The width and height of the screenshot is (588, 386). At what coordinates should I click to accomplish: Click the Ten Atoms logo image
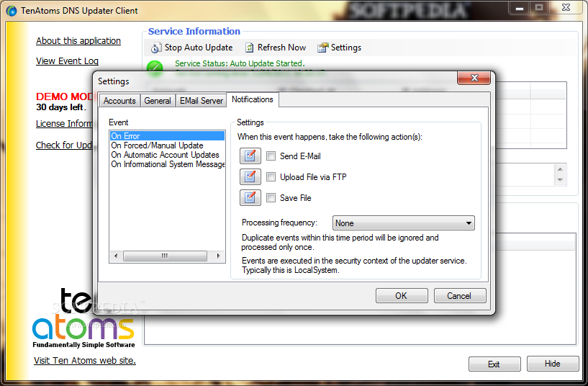coord(83,318)
